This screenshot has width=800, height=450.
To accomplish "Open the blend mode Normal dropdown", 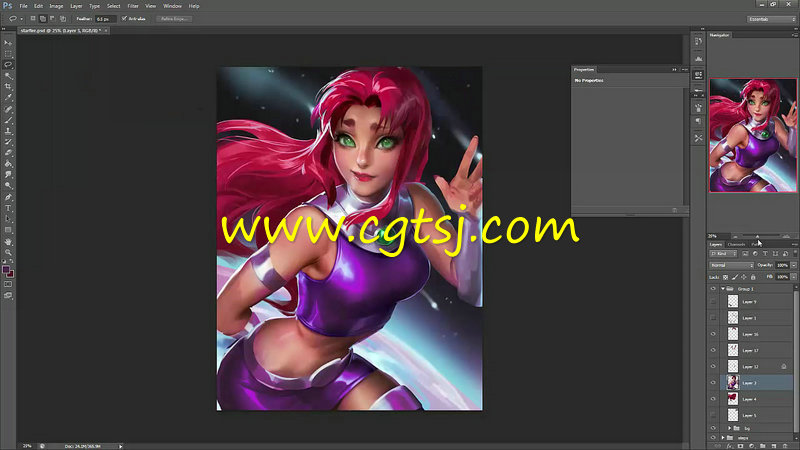I will click(731, 265).
